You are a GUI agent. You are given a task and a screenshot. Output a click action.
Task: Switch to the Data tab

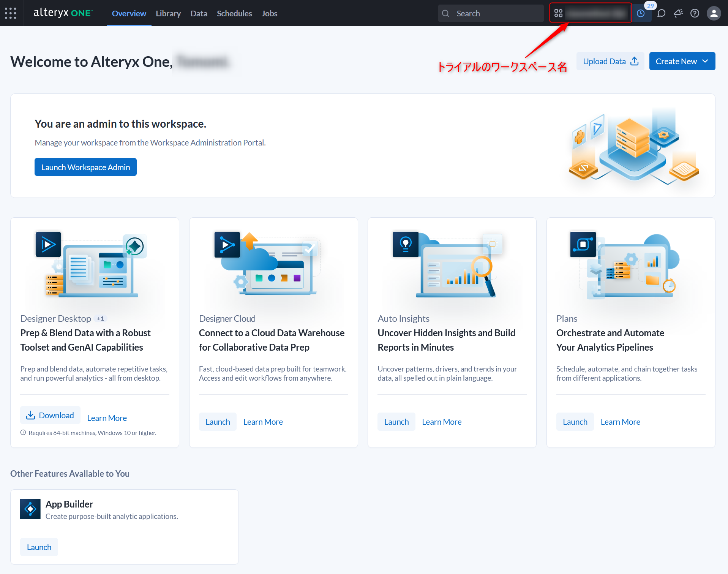pyautogui.click(x=199, y=13)
